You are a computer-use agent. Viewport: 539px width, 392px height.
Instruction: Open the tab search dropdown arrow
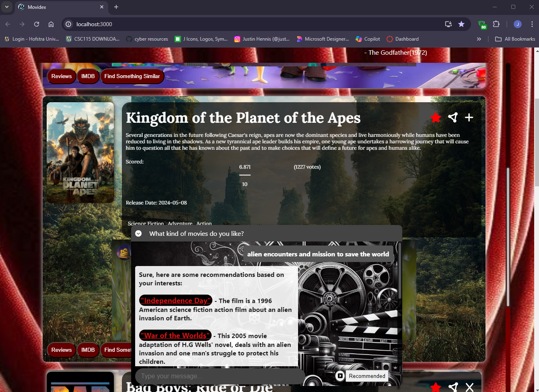click(7, 7)
